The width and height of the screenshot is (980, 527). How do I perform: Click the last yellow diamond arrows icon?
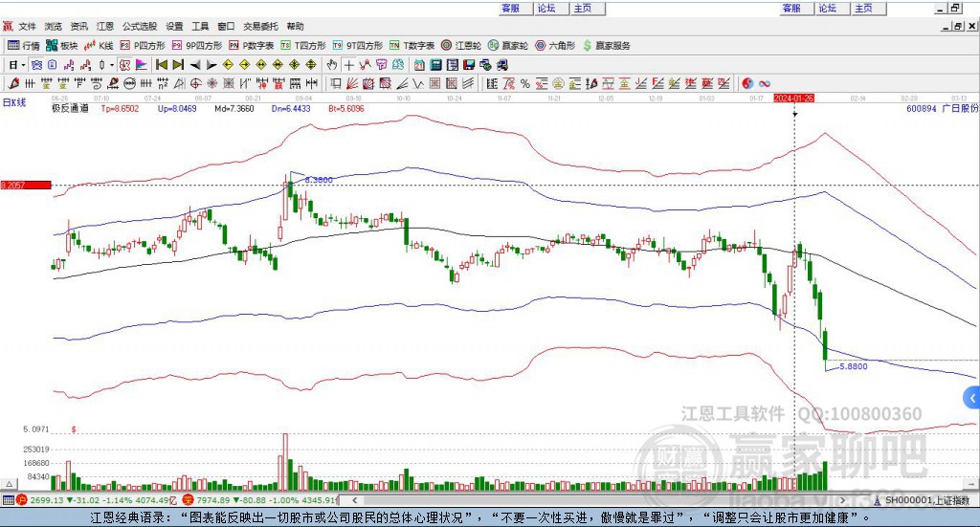311,65
